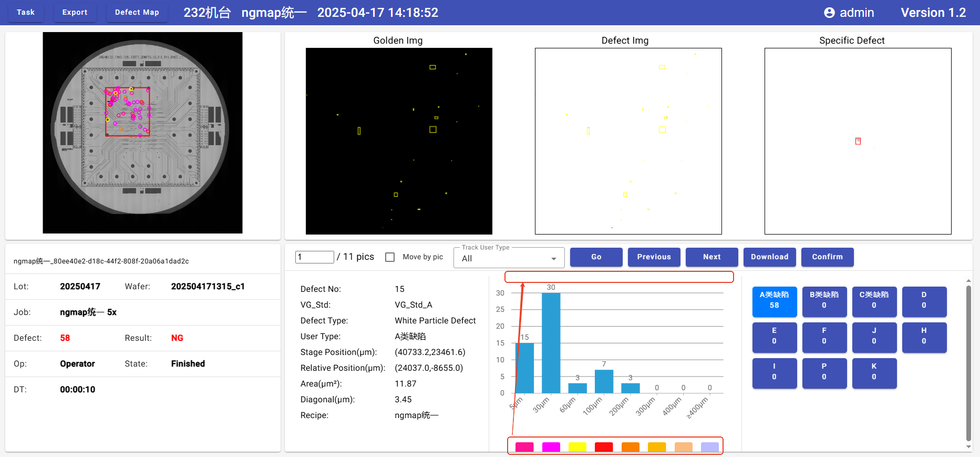980x457 pixels.
Task: Click the dark orange legend color swatch
Action: pos(630,447)
